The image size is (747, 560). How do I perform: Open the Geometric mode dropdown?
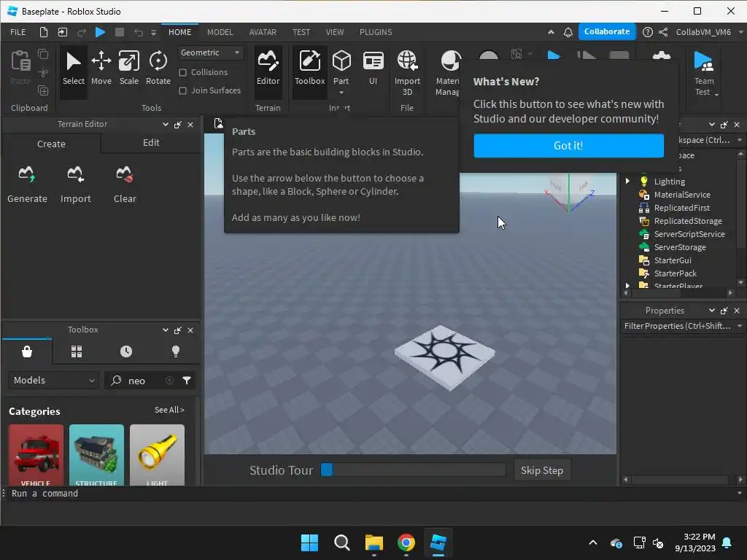(x=210, y=52)
